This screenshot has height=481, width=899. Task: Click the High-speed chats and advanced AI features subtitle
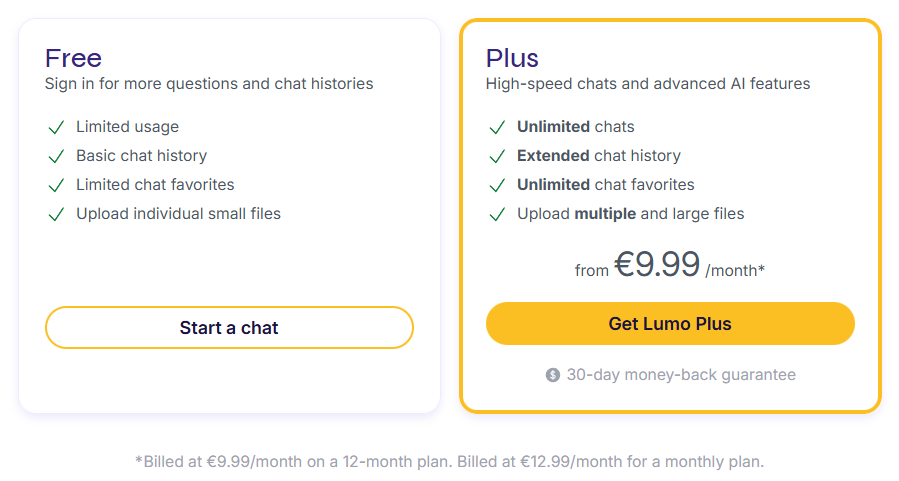point(648,84)
